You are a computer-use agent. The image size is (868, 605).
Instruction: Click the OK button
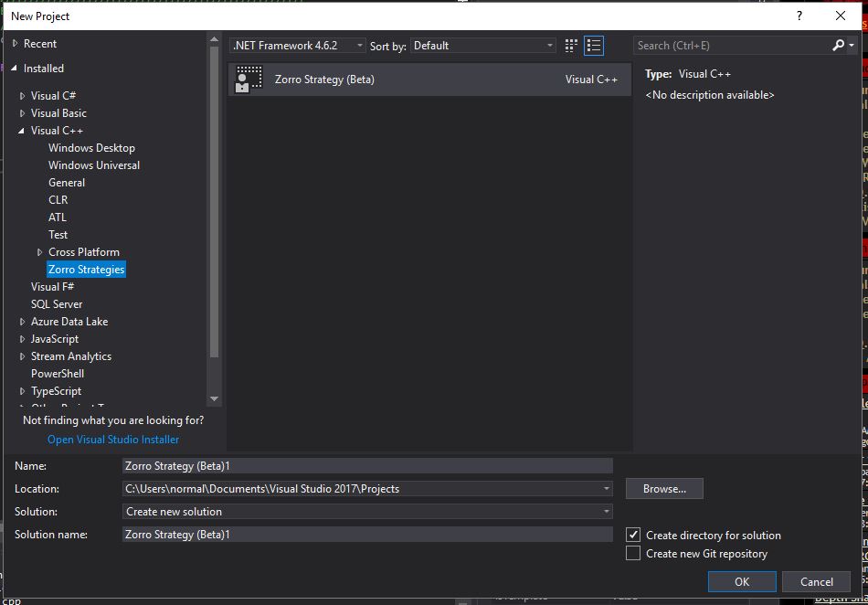coord(742,582)
